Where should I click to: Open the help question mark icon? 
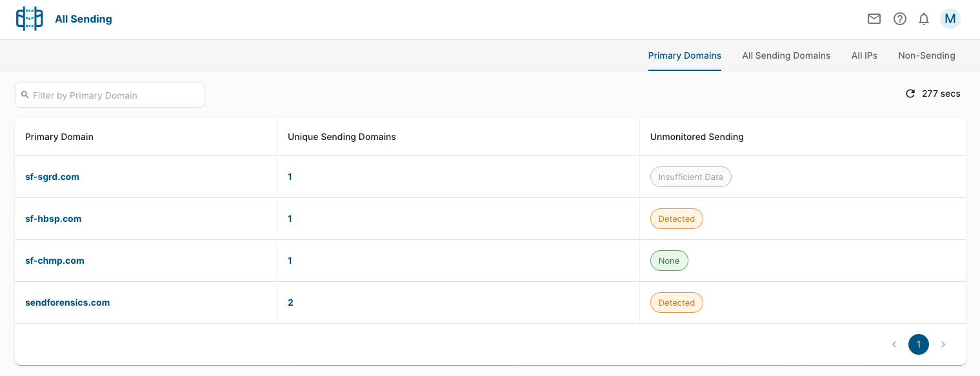[900, 19]
